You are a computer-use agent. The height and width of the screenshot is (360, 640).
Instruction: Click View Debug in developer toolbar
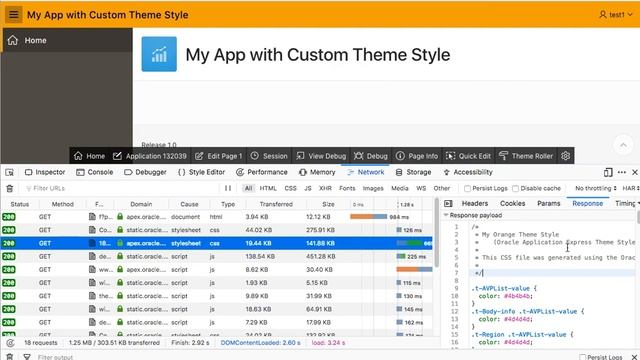pyautogui.click(x=321, y=156)
